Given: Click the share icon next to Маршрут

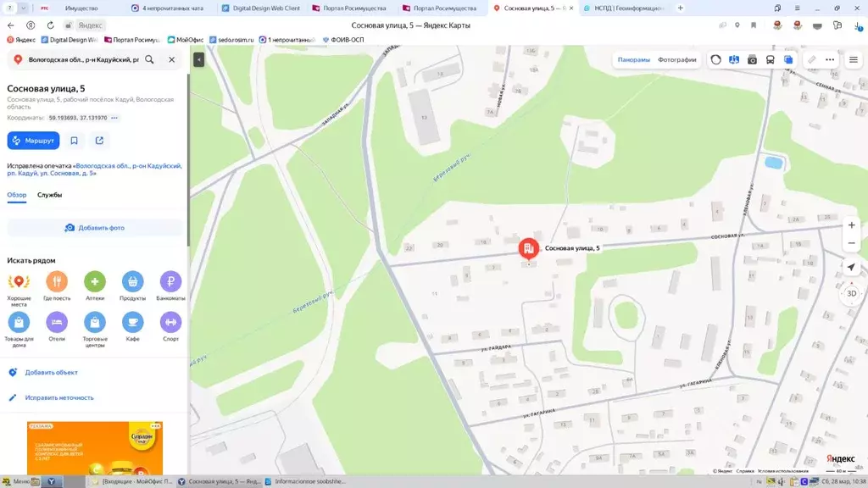Looking at the screenshot, I should pos(99,141).
